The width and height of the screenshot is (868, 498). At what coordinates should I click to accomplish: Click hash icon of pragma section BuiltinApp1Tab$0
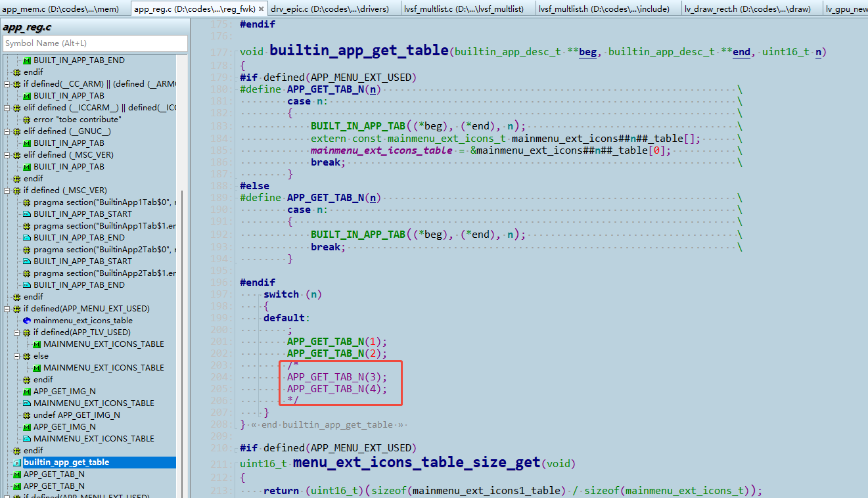pyautogui.click(x=27, y=202)
